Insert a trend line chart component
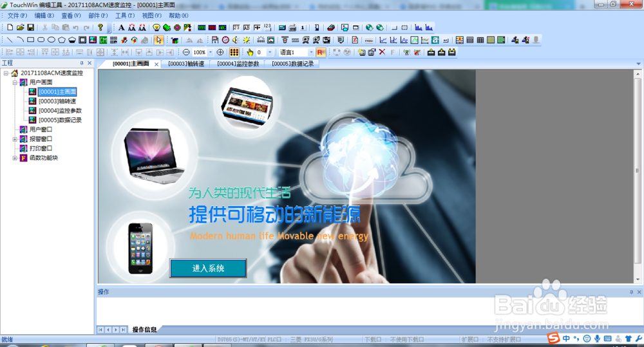The width and height of the screenshot is (644, 347). (383, 40)
